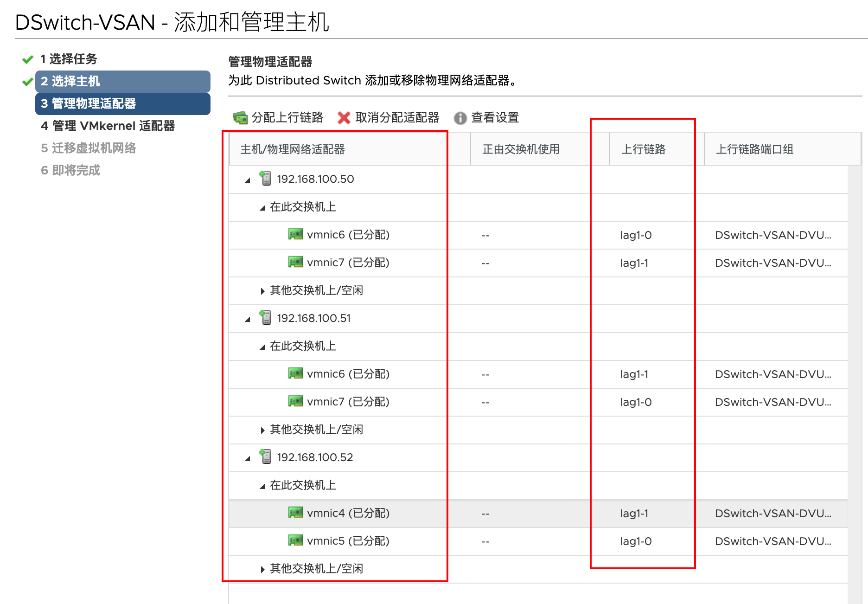868x604 pixels.
Task: Click green checkmark beside step 1 选择任务
Action: pos(28,59)
